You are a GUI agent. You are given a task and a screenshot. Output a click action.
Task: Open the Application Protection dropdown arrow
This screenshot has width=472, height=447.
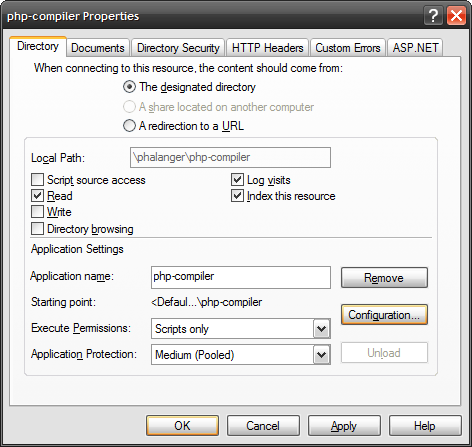pos(321,355)
